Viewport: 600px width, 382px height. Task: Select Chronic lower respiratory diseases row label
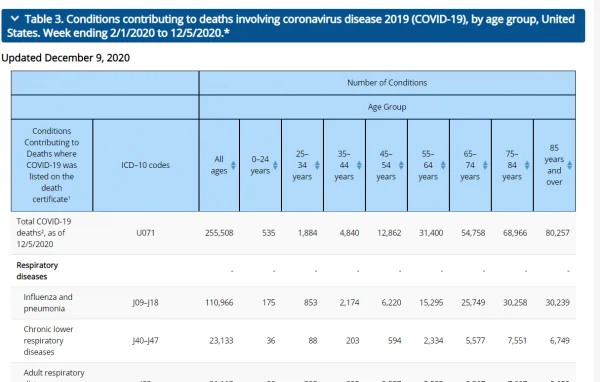click(48, 340)
